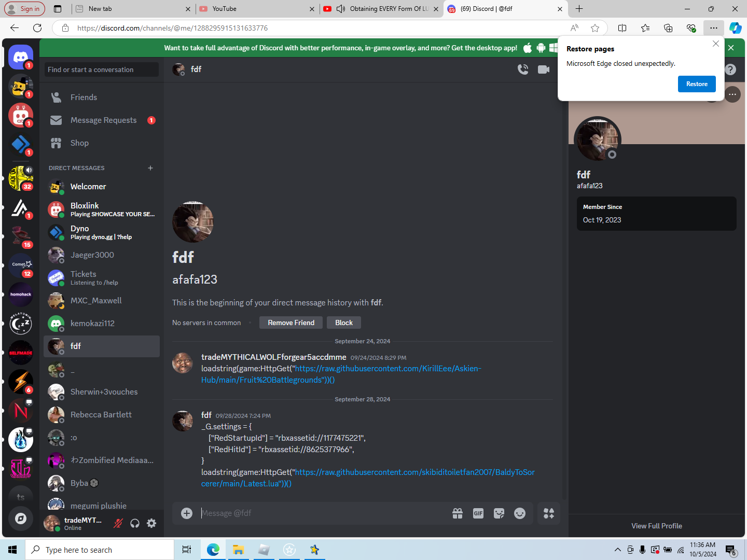Open Edge Settings and more menu

tap(714, 28)
